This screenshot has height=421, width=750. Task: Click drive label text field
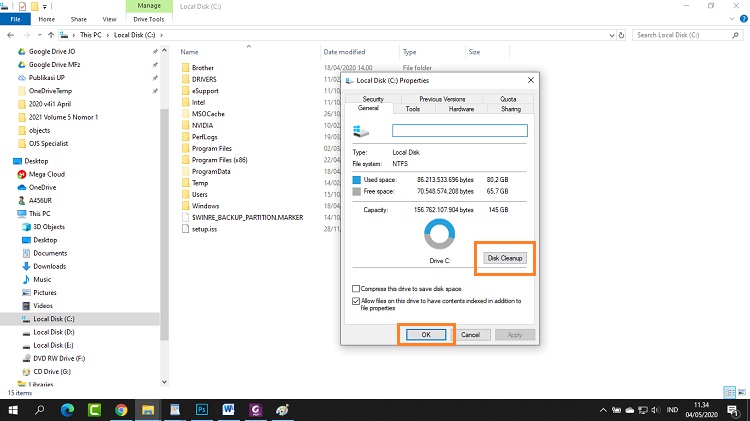click(460, 130)
